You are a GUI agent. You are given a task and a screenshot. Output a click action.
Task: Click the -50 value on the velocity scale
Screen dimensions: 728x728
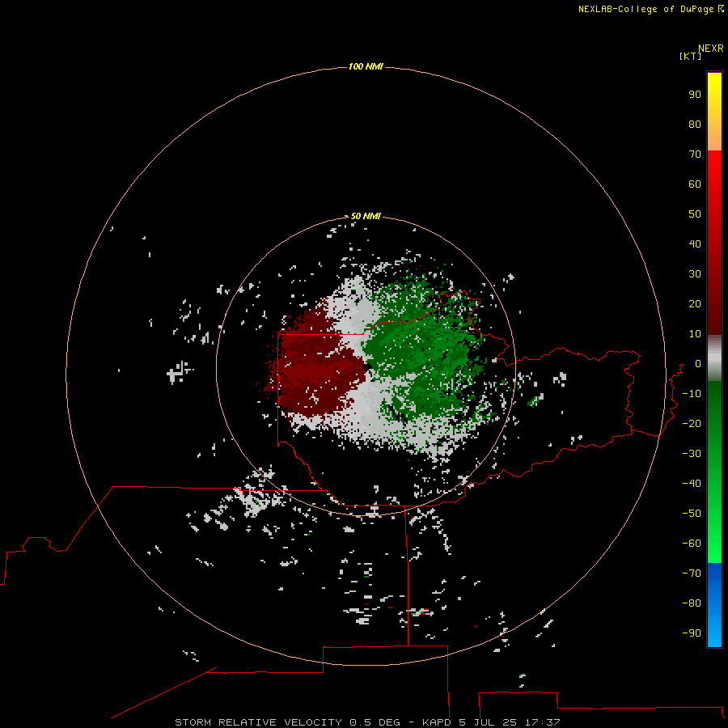[x=692, y=514]
